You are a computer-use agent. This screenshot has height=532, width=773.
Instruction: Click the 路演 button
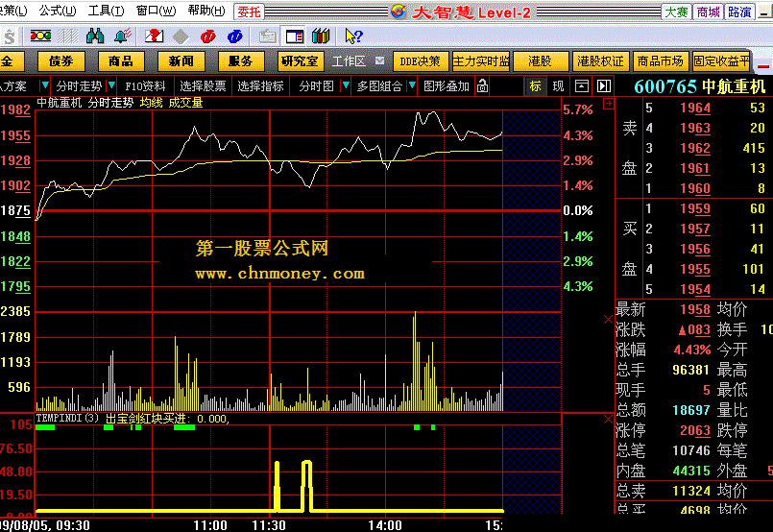tap(739, 12)
